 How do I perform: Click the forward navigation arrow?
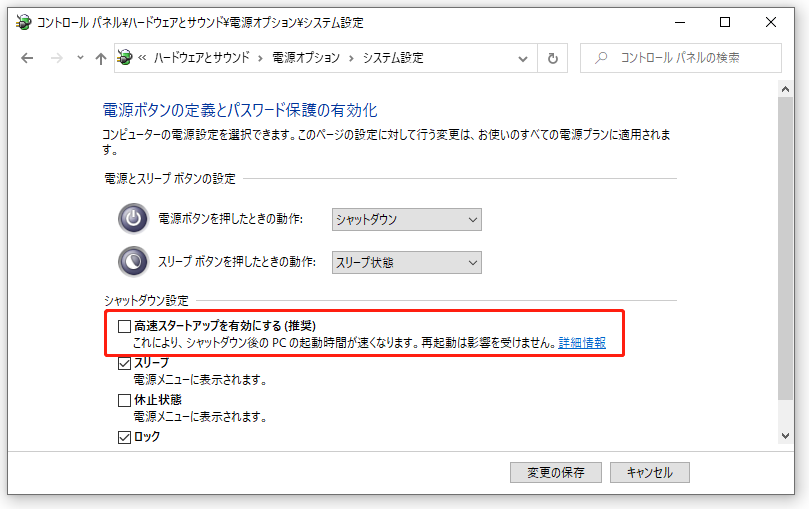pos(56,58)
